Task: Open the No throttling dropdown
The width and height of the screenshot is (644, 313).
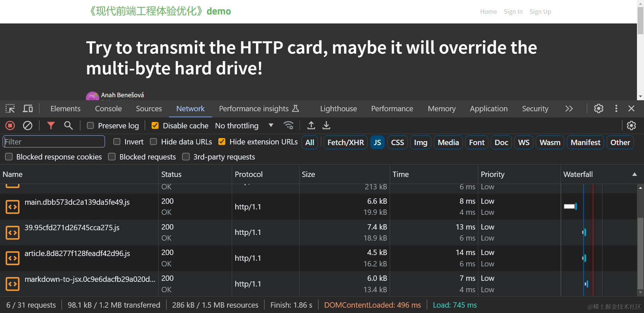Action: (244, 126)
